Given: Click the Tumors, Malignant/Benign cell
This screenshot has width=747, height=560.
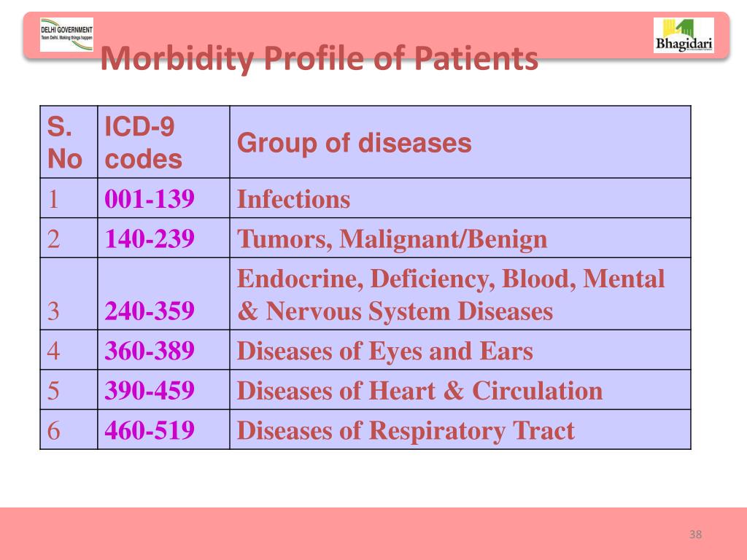Looking at the screenshot, I should (392, 238).
